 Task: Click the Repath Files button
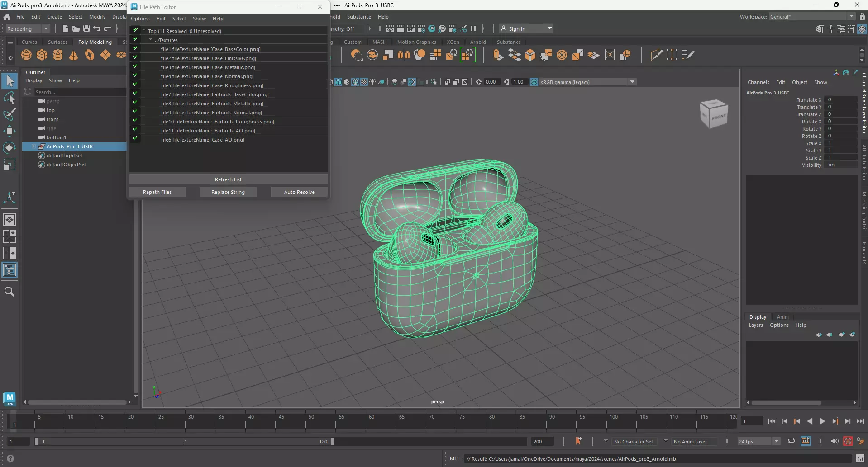click(x=157, y=192)
